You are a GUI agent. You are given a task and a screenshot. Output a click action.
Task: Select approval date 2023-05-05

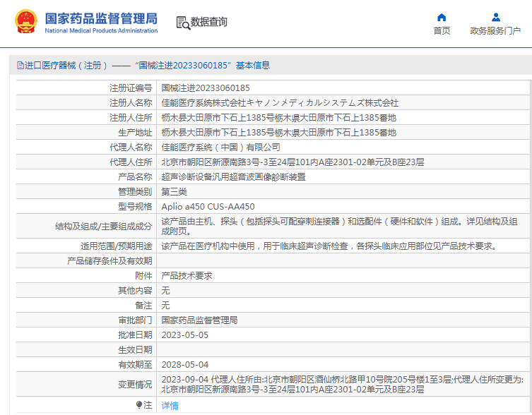pyautogui.click(x=185, y=335)
